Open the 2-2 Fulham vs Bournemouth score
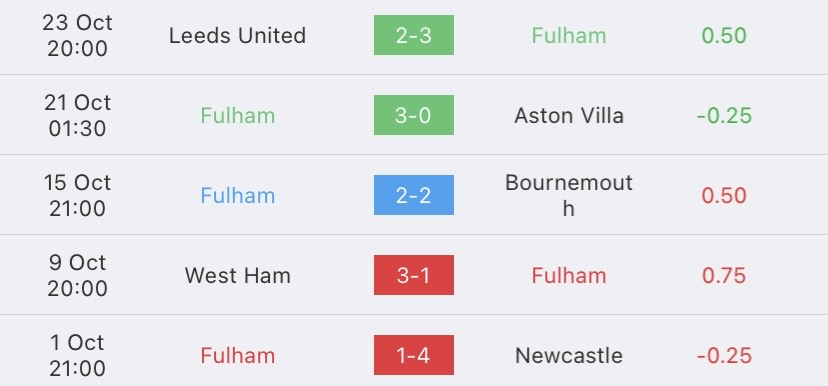 point(413,195)
